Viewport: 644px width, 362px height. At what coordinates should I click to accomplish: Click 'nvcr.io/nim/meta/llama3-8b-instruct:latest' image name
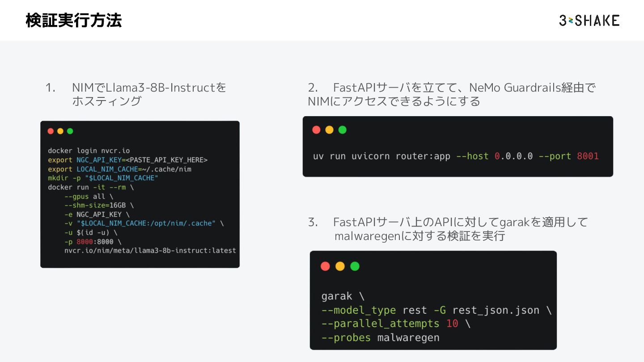150,250
